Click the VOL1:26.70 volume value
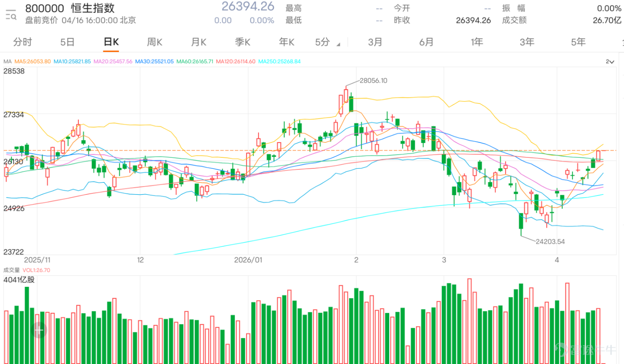Viewport: 624px width, 364px height. coord(36,270)
